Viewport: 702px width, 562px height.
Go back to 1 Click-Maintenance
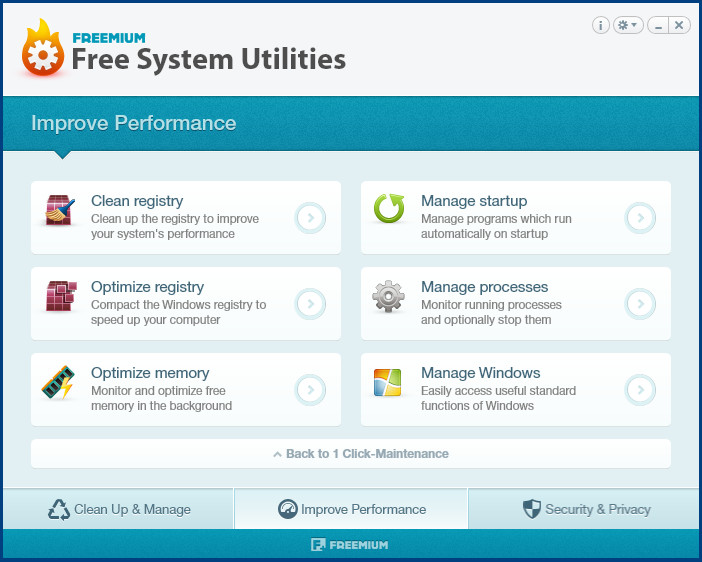click(351, 454)
